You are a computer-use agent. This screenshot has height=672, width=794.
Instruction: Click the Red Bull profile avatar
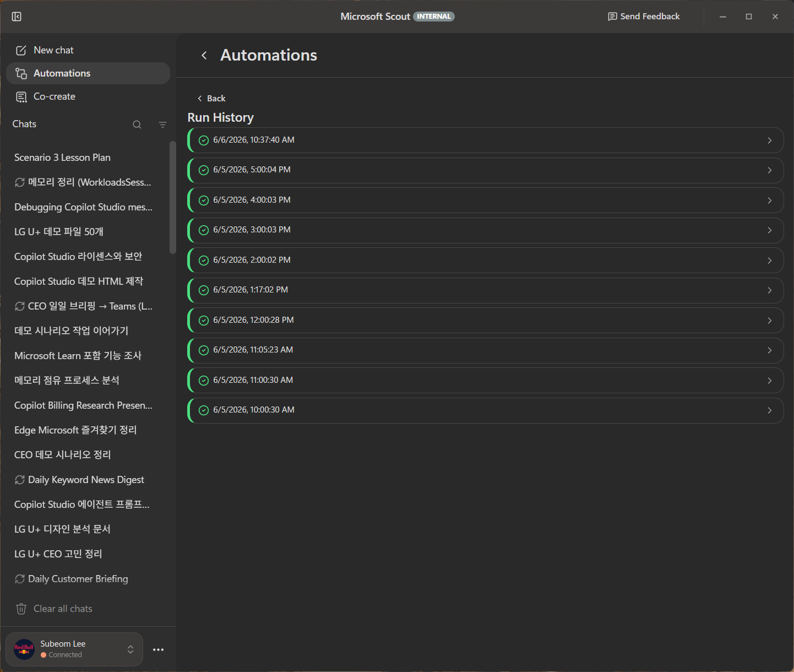click(24, 649)
